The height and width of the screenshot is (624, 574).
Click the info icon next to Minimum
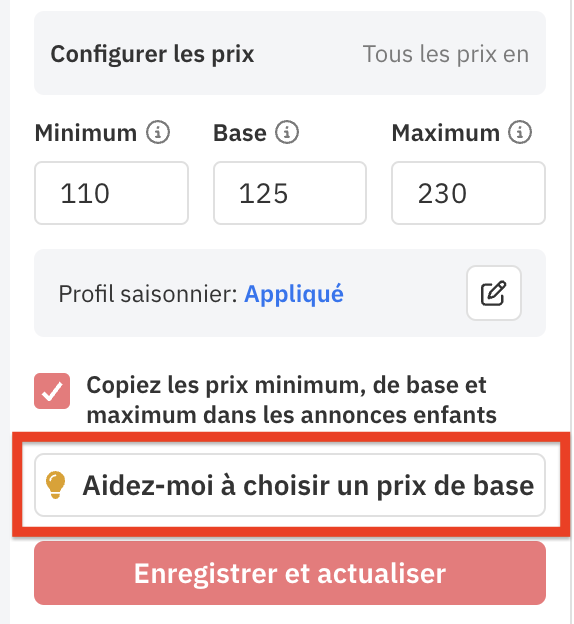158,132
